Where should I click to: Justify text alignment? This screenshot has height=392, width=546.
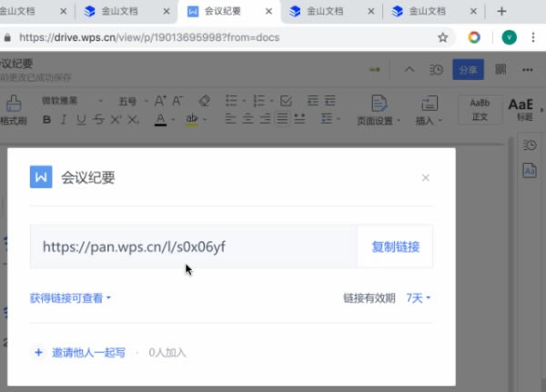282,119
